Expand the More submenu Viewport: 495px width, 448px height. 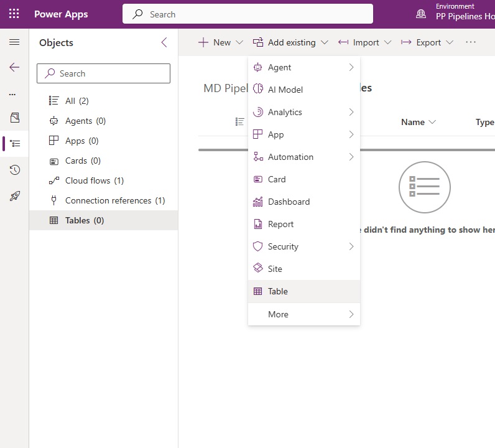(x=304, y=314)
